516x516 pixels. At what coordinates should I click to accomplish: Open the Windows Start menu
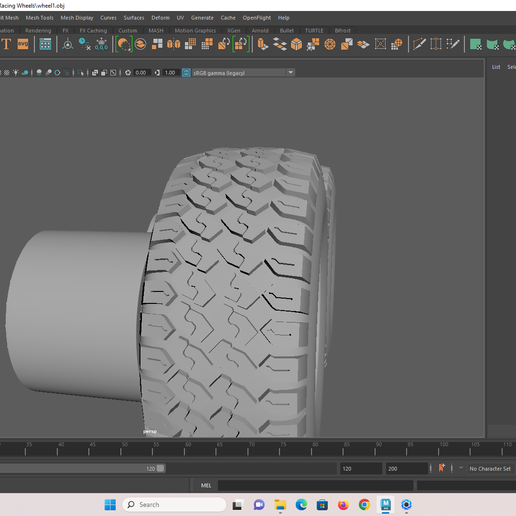pyautogui.click(x=110, y=505)
